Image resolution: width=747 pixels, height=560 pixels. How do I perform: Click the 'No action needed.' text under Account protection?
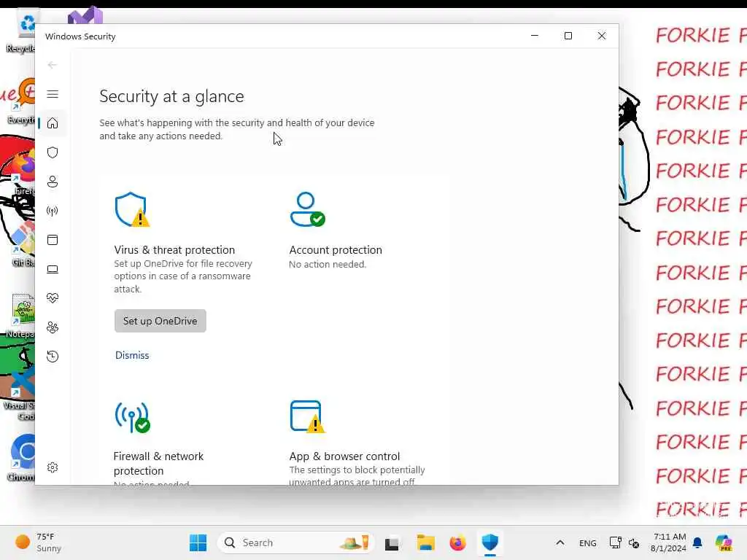(328, 264)
